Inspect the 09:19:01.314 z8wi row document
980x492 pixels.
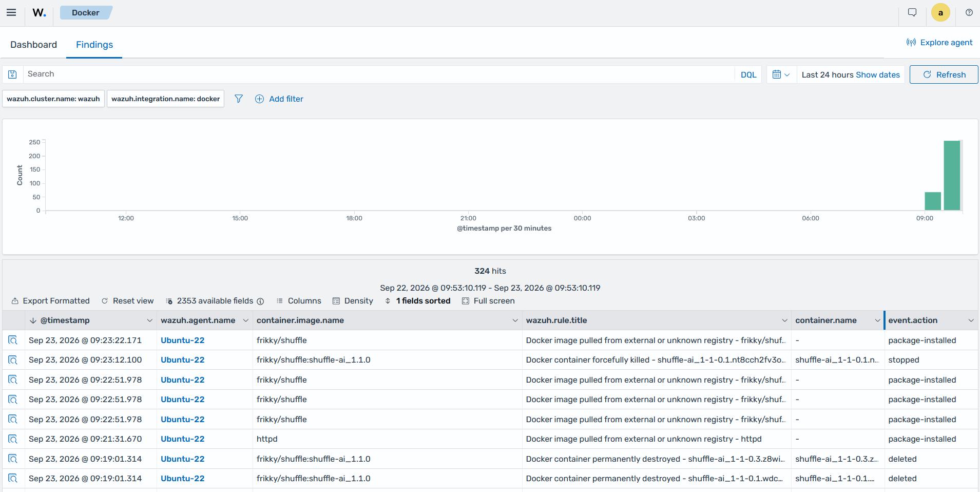coord(13,459)
